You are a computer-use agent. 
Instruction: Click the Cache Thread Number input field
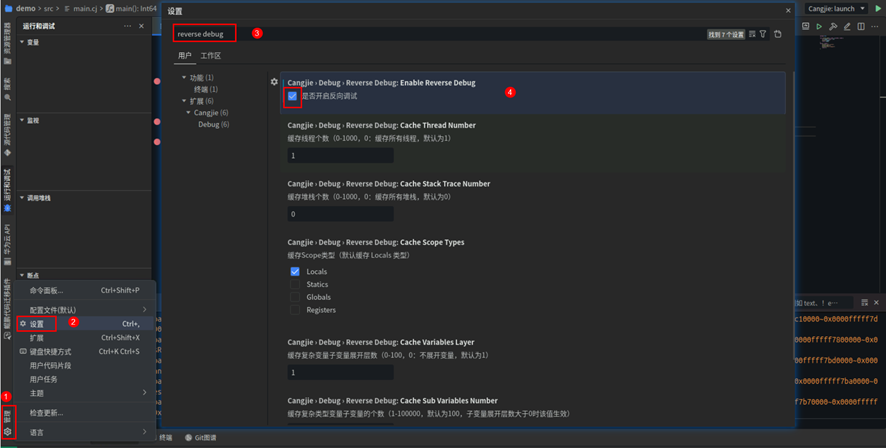pyautogui.click(x=341, y=155)
